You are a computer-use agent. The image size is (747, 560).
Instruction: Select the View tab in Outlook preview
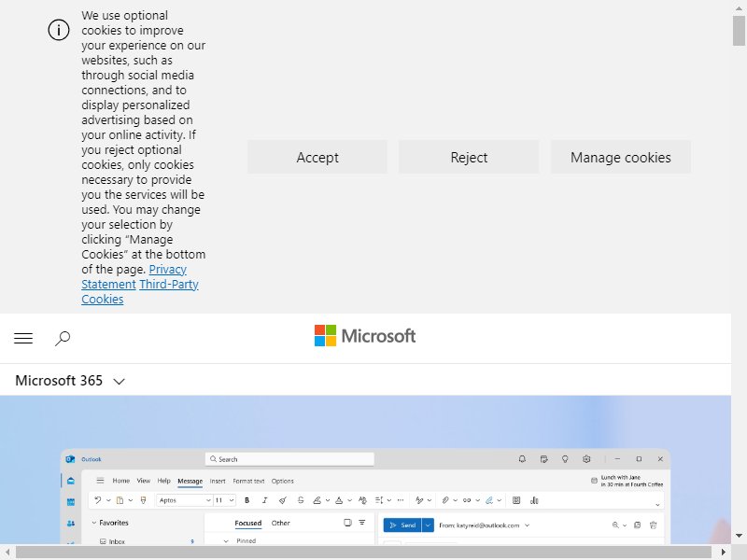tap(144, 481)
